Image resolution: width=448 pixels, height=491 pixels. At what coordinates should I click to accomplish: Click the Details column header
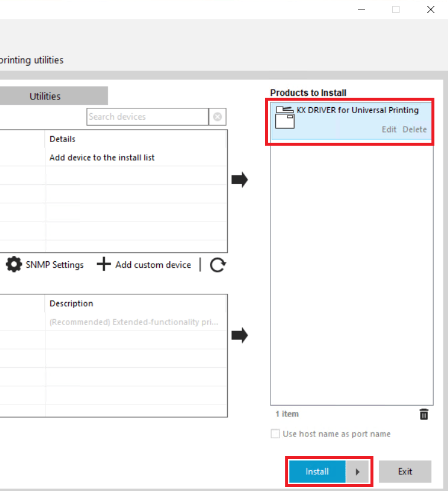tap(136, 139)
